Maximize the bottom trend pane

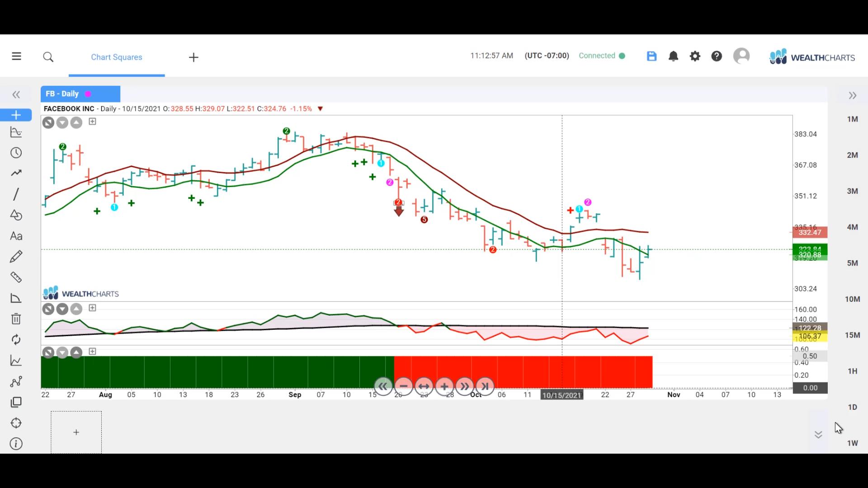(x=92, y=352)
